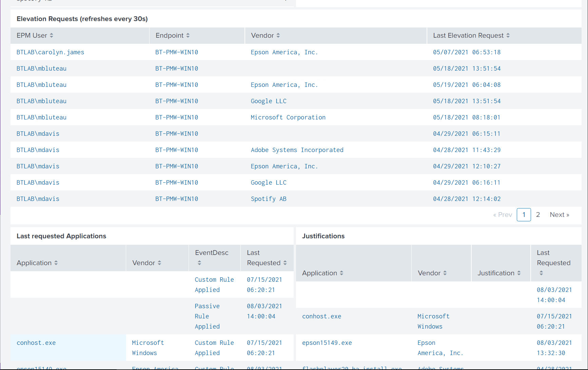This screenshot has width=588, height=370.
Task: Sort Justifications table by Vendor
Action: pos(432,273)
